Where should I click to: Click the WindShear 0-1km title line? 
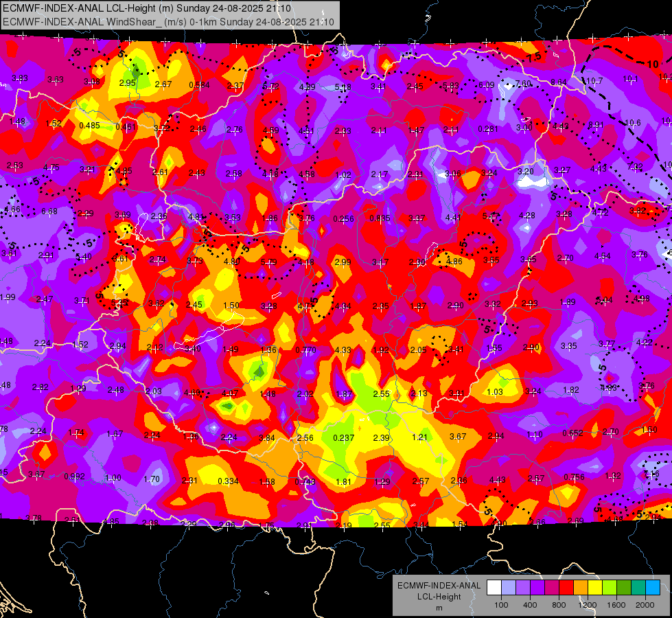tap(168, 22)
